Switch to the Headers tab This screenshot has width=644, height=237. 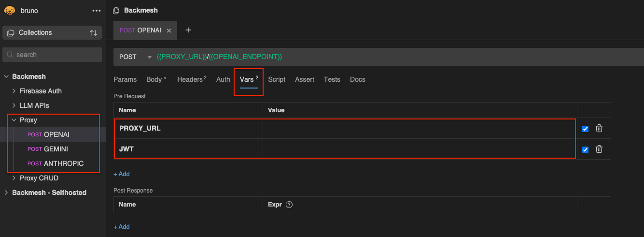(x=191, y=79)
